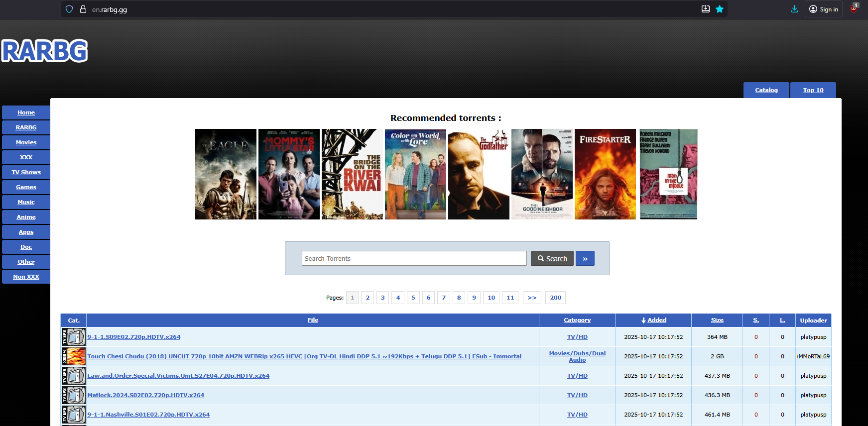Open The Good Neighbor poster

(542, 174)
